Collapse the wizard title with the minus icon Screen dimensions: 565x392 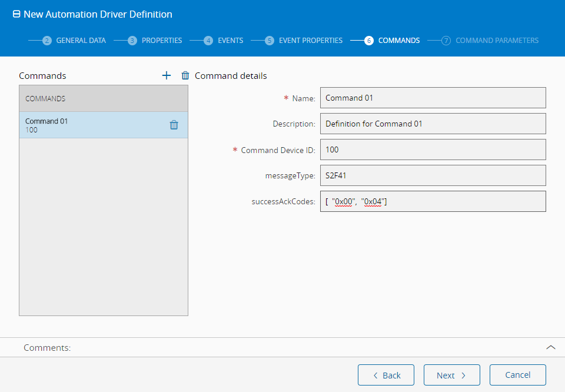[x=16, y=14]
